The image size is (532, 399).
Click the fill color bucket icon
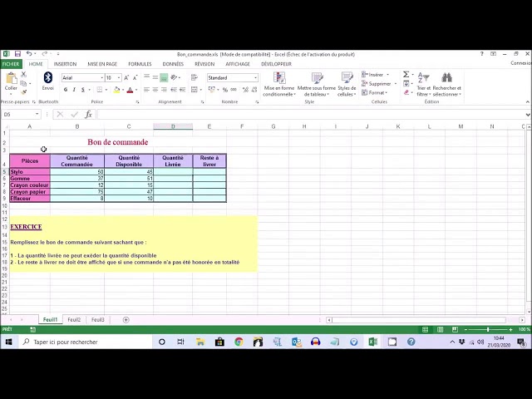[116, 90]
